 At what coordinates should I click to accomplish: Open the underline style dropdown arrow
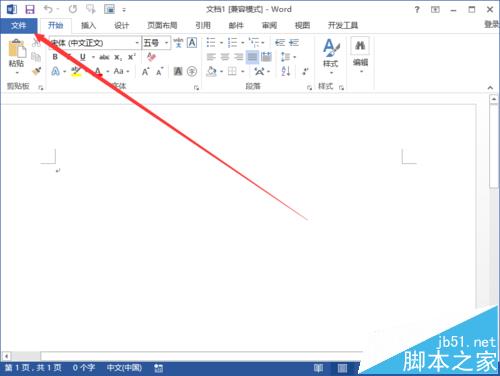[93, 57]
